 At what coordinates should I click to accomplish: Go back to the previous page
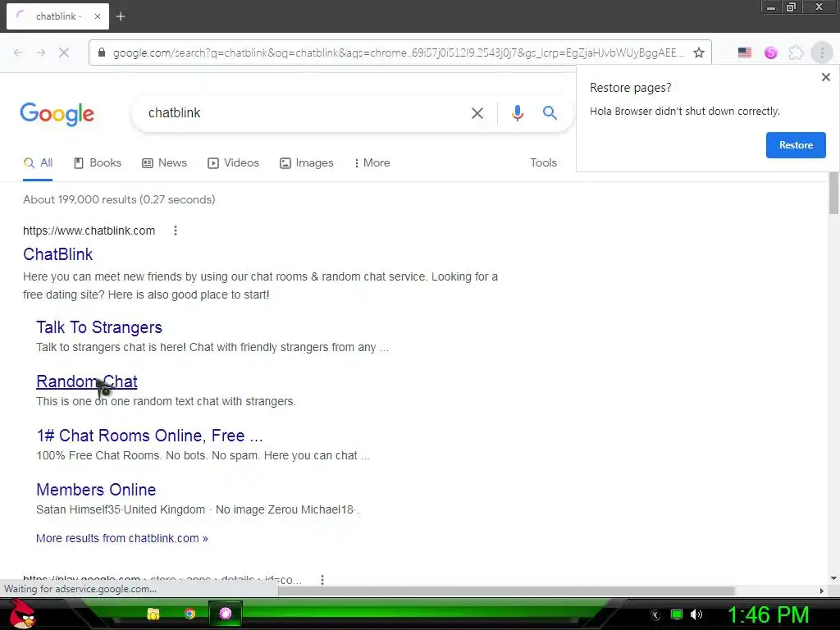tap(18, 52)
